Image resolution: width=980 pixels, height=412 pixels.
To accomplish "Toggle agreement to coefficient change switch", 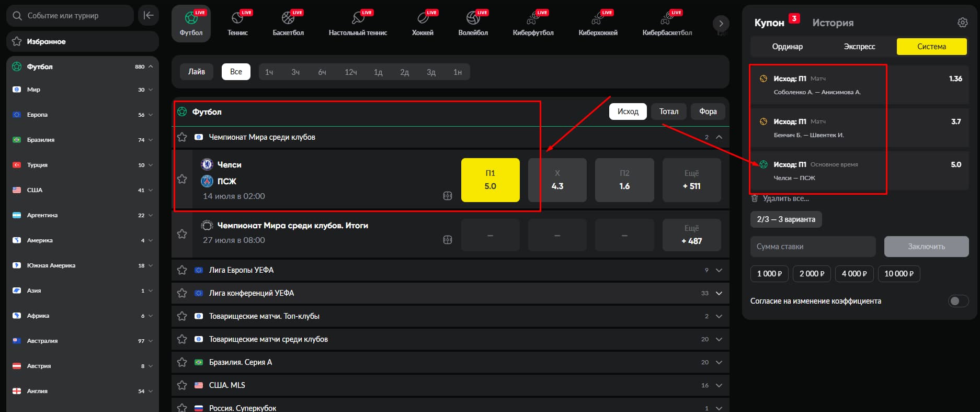I will tap(958, 301).
